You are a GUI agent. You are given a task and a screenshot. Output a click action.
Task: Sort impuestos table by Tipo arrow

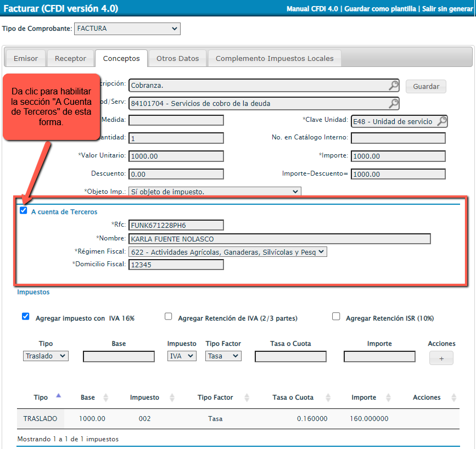(59, 395)
